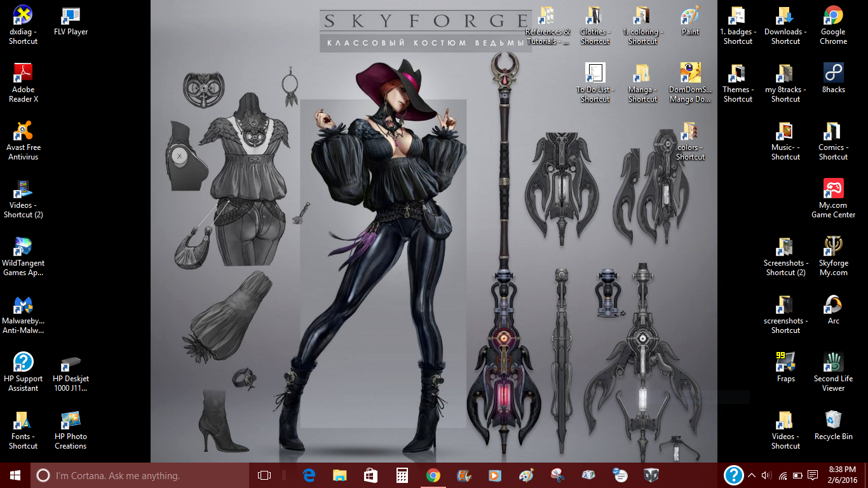Open HP Deskjet 1000 J110 icon
The height and width of the screenshot is (488, 868).
(x=71, y=372)
